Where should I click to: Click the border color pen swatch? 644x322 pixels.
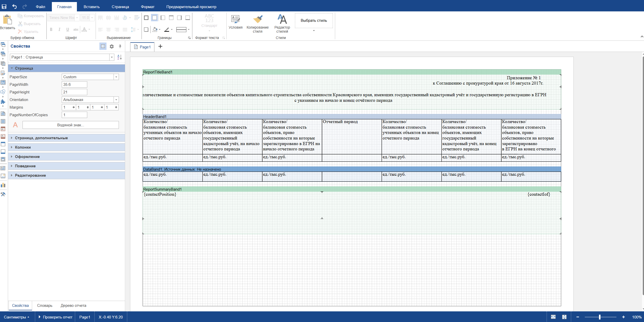167,30
